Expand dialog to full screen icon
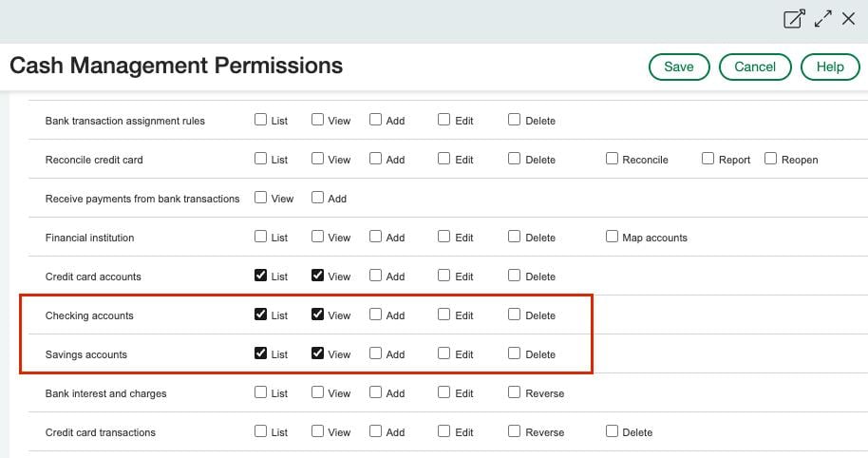Screen dimensions: 868x458 click(822, 19)
